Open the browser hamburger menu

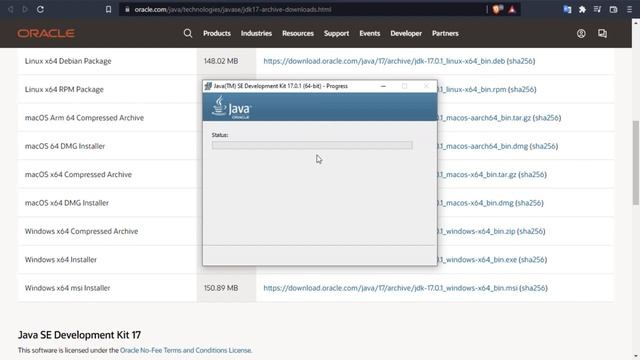(629, 9)
